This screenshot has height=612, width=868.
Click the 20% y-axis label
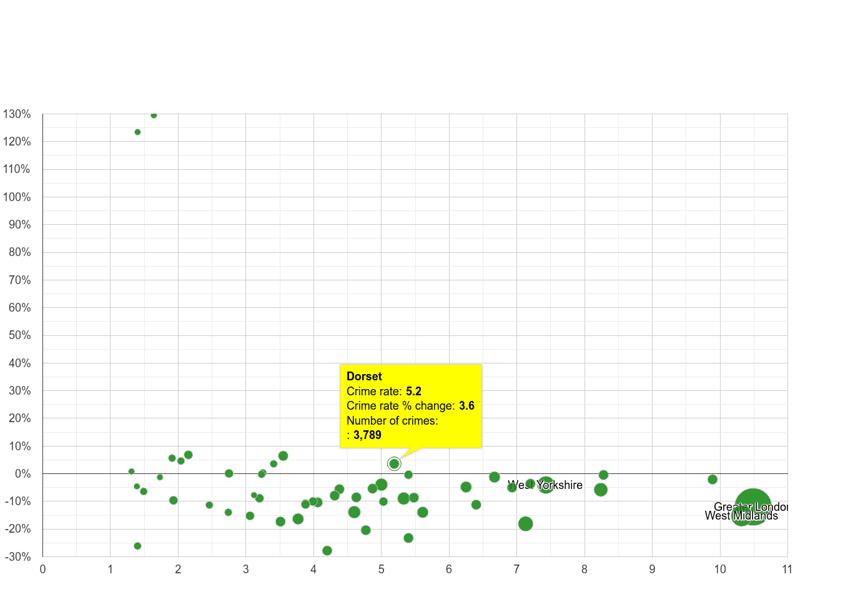pos(19,418)
